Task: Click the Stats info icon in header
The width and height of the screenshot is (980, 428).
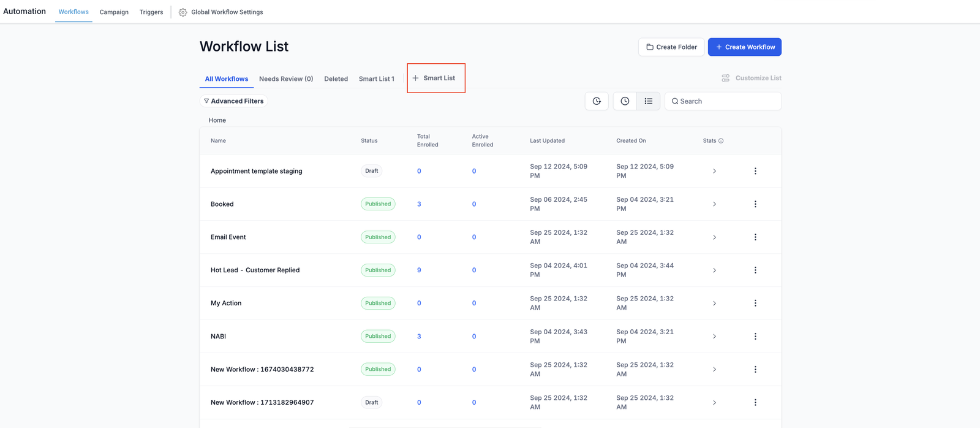Action: (721, 141)
